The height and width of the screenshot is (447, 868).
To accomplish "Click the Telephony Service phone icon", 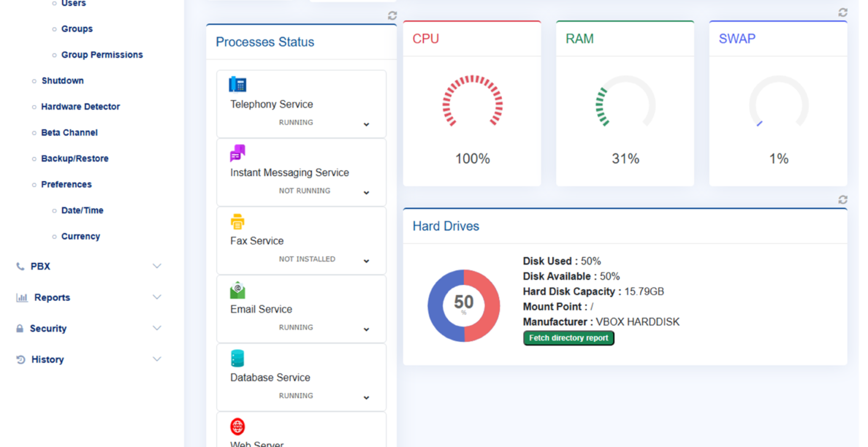I will [x=237, y=84].
